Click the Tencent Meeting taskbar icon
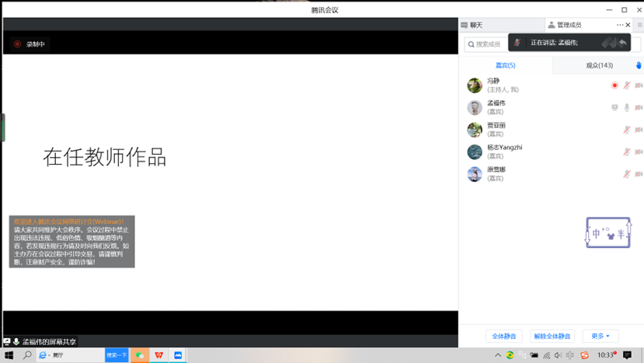 [179, 355]
